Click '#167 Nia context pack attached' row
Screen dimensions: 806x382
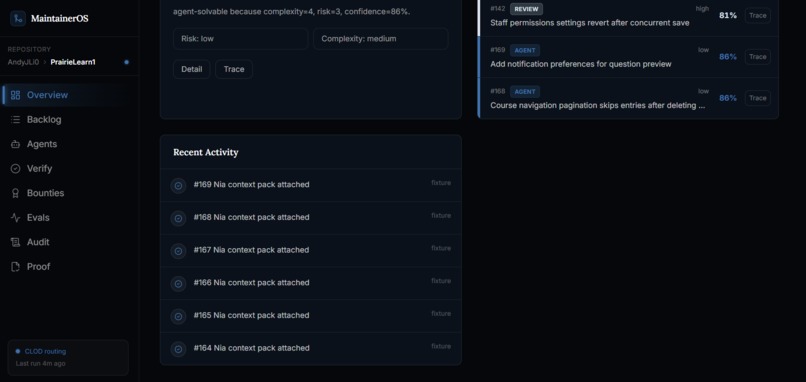coord(311,250)
